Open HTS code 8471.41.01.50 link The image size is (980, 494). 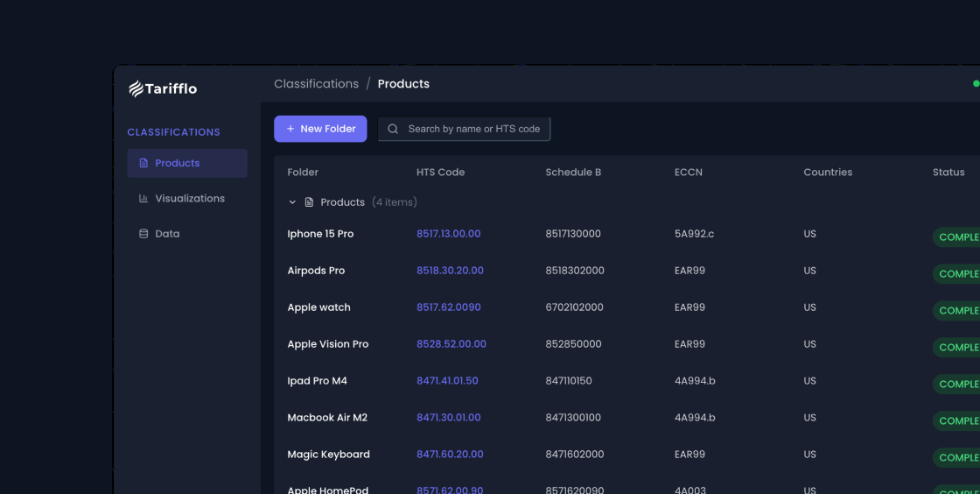447,381
